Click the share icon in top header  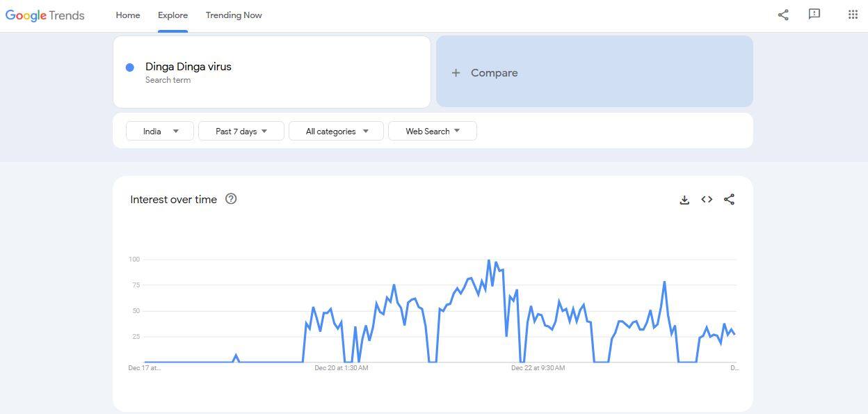point(783,15)
